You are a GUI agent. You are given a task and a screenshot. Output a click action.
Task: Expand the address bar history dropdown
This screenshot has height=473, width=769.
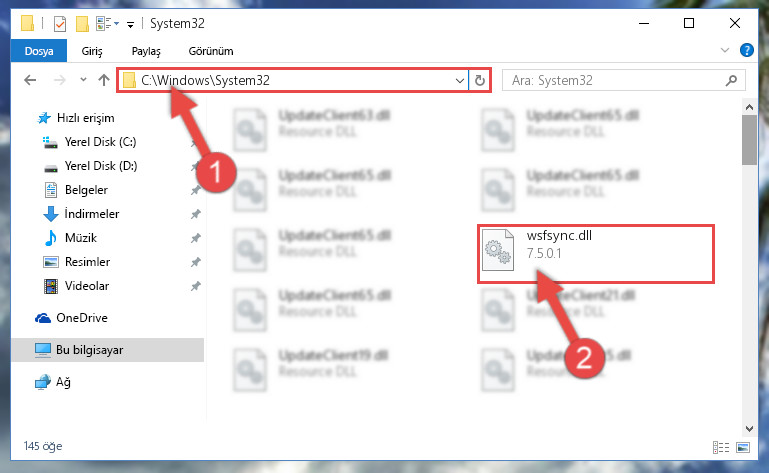(460, 80)
